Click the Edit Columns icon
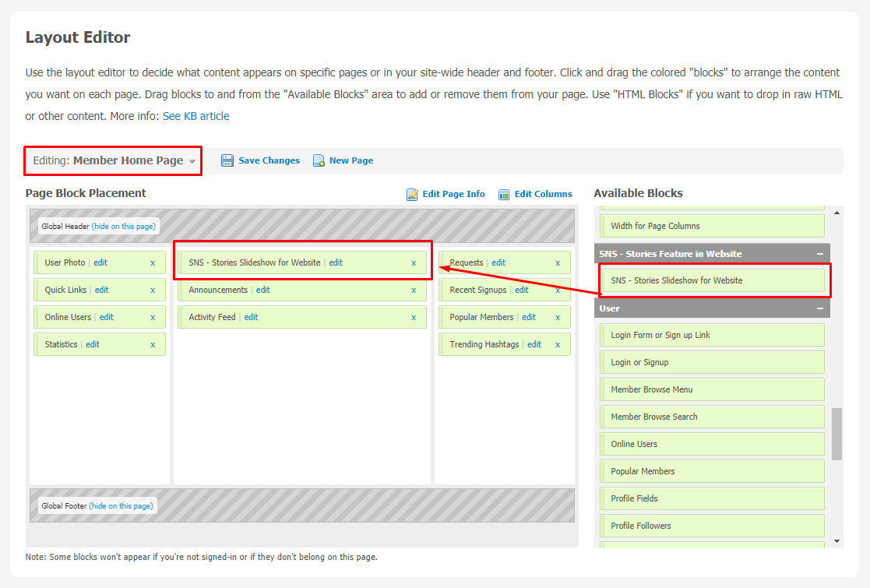870x588 pixels. (504, 194)
